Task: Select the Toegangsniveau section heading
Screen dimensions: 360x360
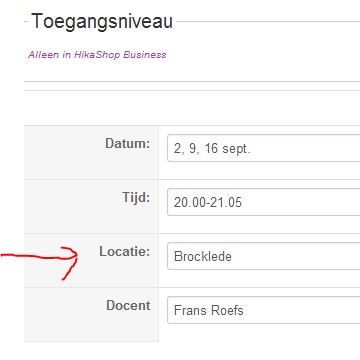Action: [x=102, y=22]
